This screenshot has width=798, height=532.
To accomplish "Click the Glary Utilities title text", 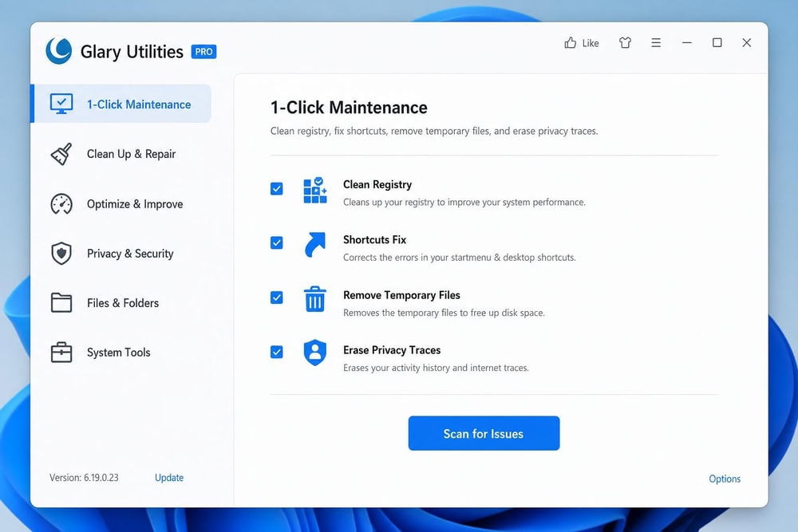I will click(x=132, y=52).
